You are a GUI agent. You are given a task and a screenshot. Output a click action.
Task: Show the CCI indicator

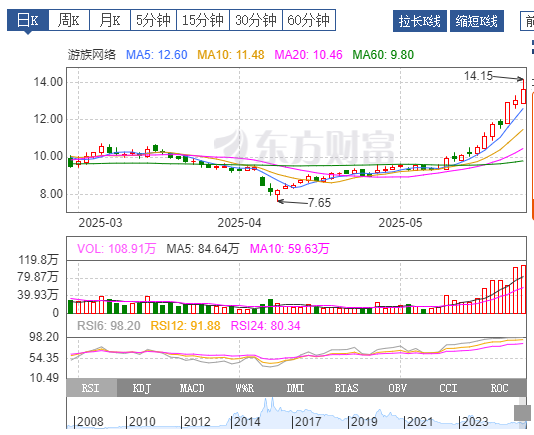(x=448, y=388)
